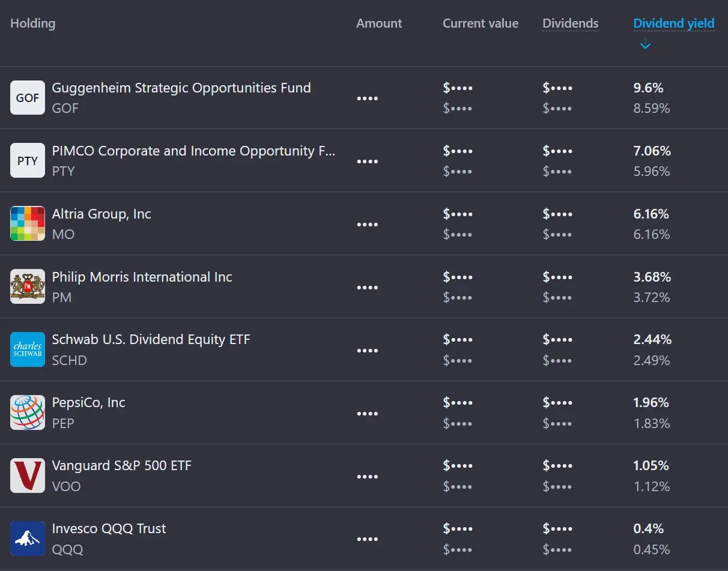The width and height of the screenshot is (728, 571).
Task: Sort by Holding column header
Action: 33,23
